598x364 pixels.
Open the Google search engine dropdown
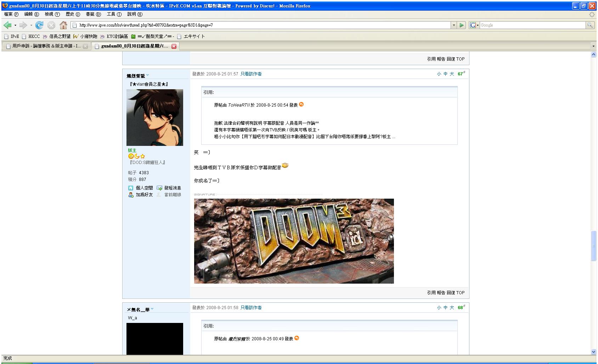476,25
